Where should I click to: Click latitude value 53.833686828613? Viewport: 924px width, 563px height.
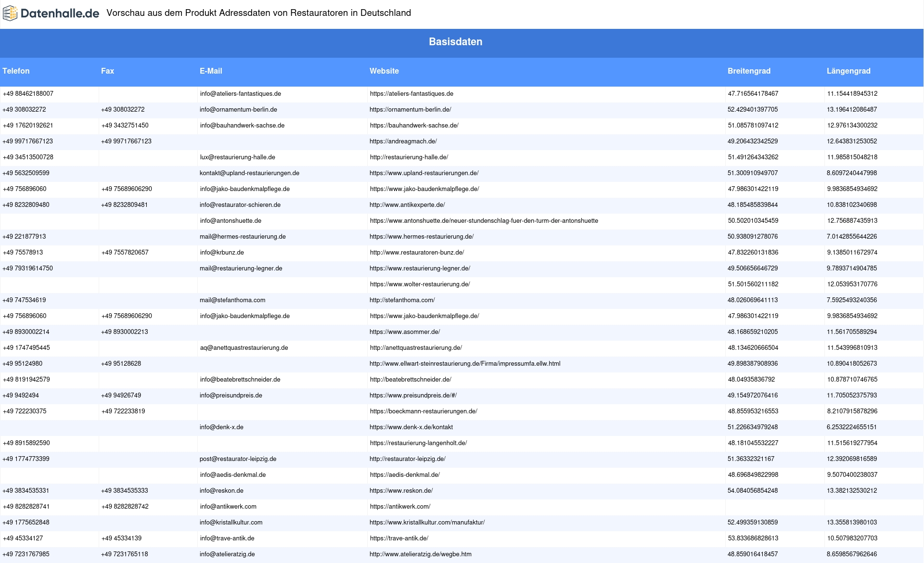tap(753, 538)
